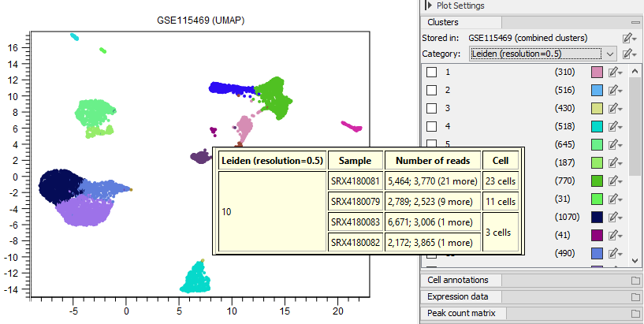The image size is (644, 324).
Task: Open the Expression data panel
Action: pos(457,297)
